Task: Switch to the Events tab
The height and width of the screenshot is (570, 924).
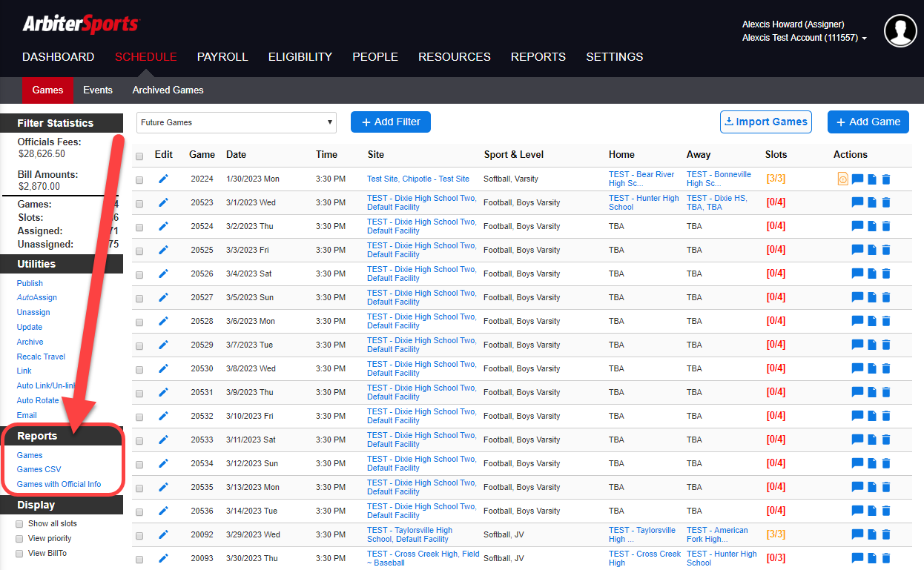Action: (98, 90)
